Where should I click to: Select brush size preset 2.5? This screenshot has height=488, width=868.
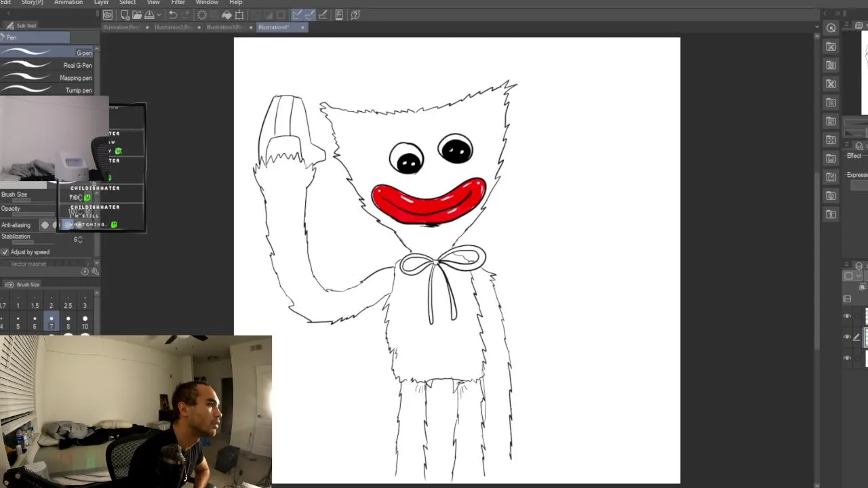click(68, 301)
